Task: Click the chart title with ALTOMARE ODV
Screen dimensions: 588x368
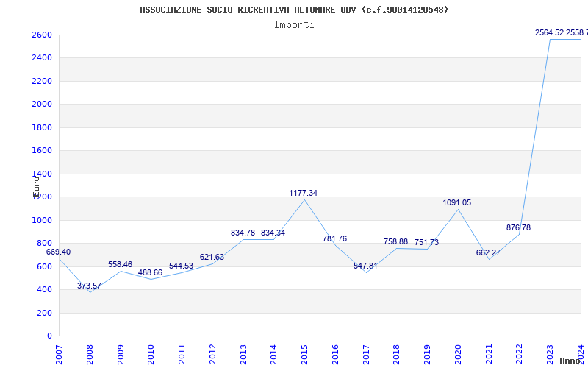Action: (294, 10)
